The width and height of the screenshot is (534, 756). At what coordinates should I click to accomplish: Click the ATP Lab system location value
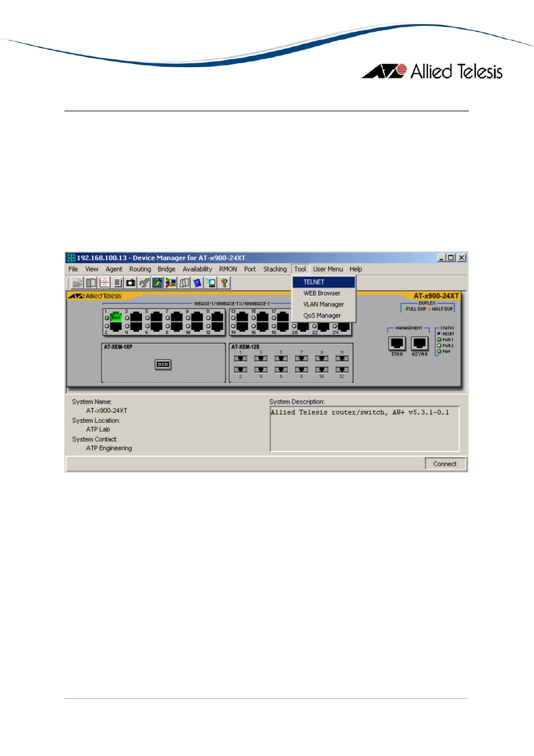click(x=98, y=430)
